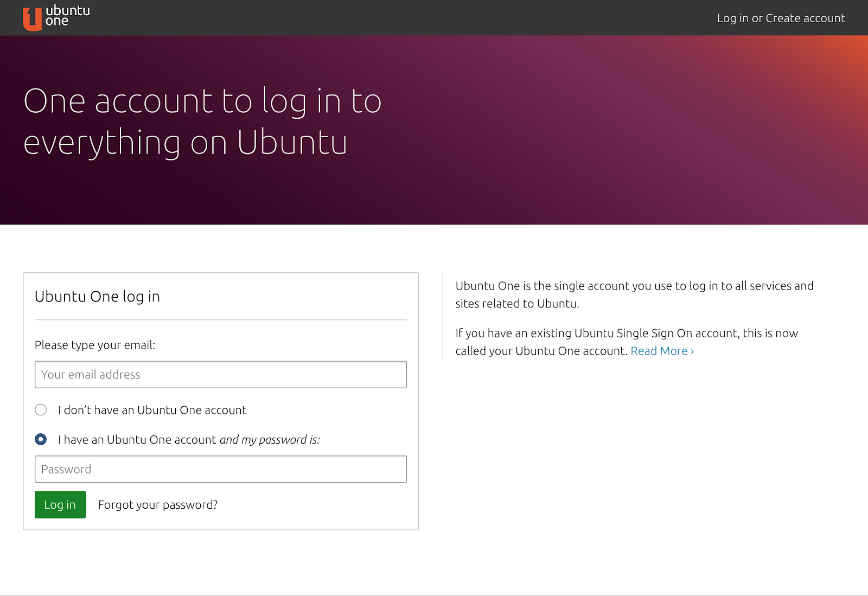Viewport: 868px width, 596px height.
Task: Select "I don't have an Ubuntu One account"
Action: [41, 410]
